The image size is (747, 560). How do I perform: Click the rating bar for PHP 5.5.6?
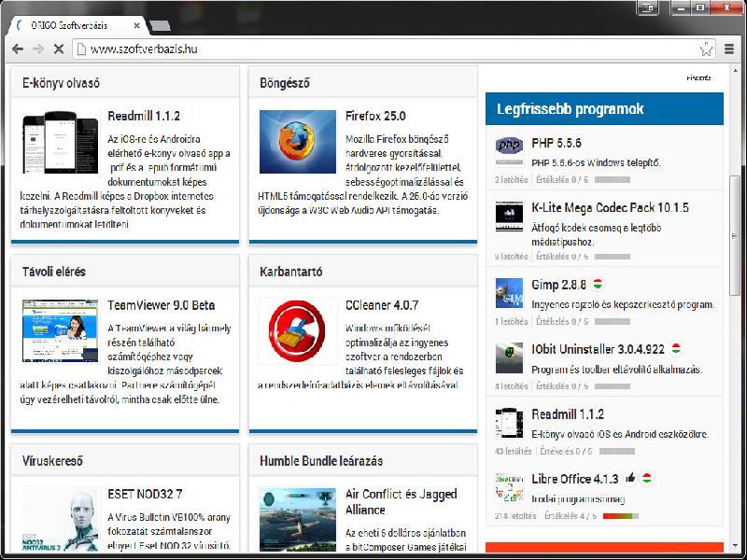(x=613, y=180)
